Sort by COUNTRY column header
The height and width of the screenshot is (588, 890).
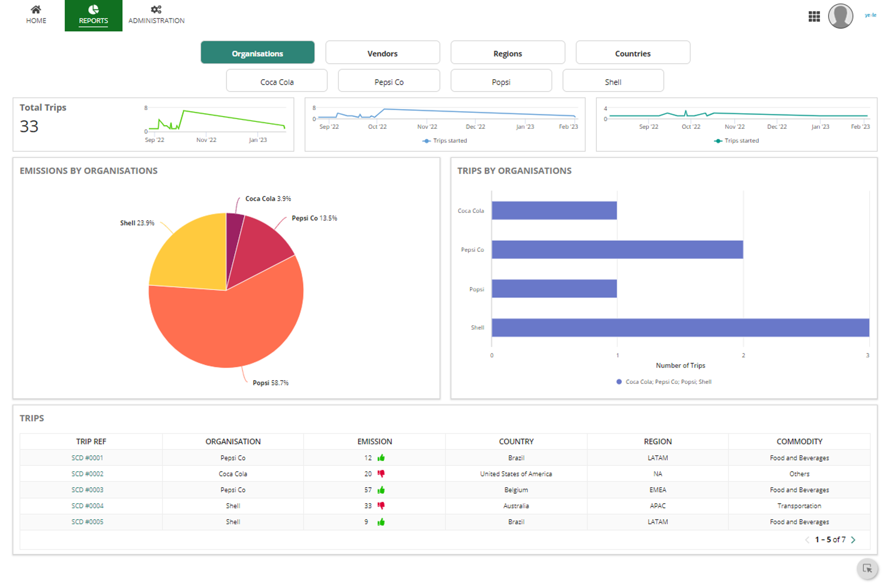(516, 442)
